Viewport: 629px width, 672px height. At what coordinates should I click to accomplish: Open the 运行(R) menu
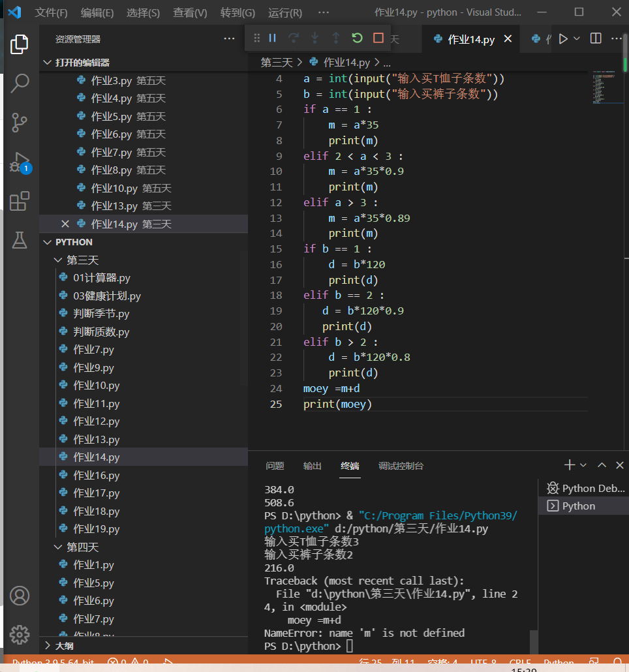285,13
